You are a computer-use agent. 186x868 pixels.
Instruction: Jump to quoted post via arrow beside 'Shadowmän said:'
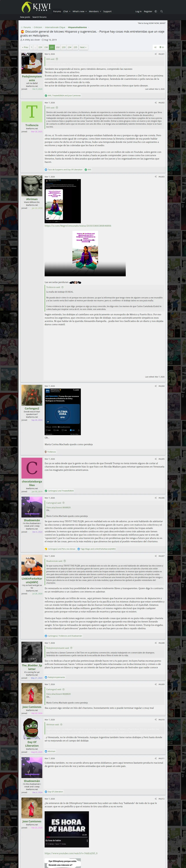65,561
